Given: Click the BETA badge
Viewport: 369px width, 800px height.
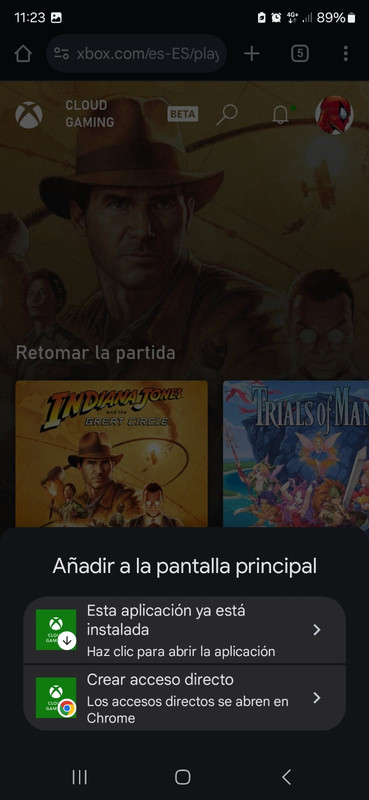Looking at the screenshot, I should (183, 114).
